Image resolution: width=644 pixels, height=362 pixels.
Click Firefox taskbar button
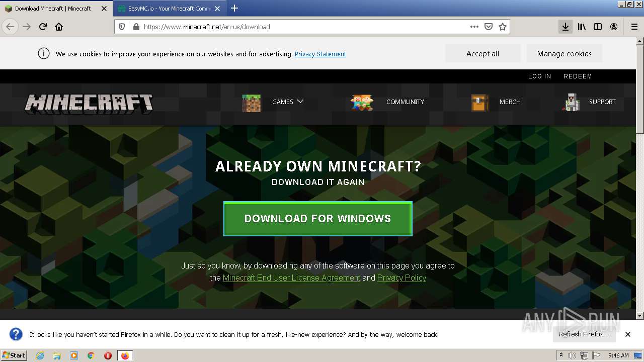tap(125, 355)
